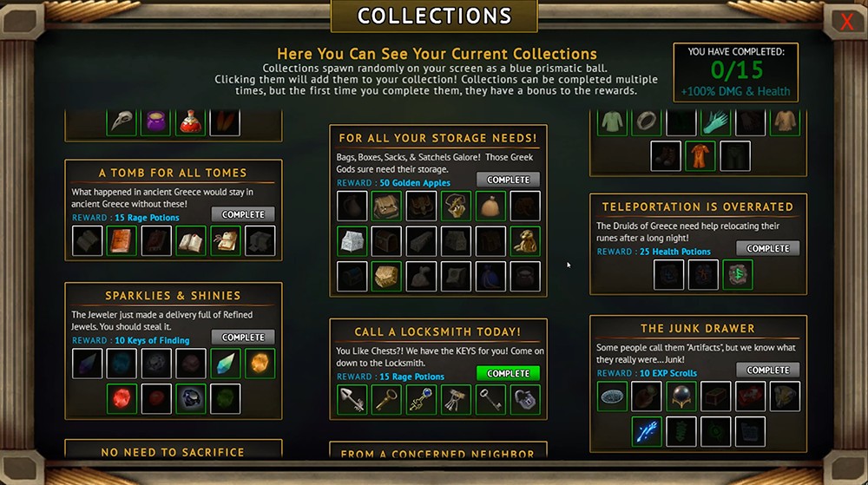Click the crystal ball icon in Junk Drawer
The width and height of the screenshot is (868, 485).
tap(681, 396)
